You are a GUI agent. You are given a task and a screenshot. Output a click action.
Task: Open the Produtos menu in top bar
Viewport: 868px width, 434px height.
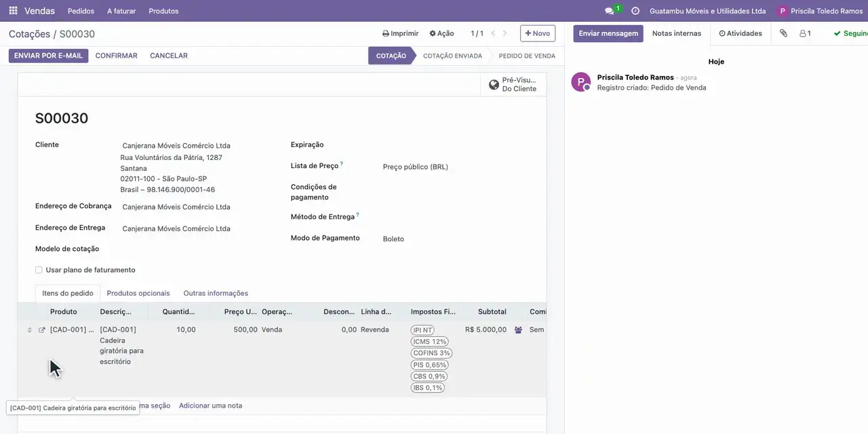163,11
